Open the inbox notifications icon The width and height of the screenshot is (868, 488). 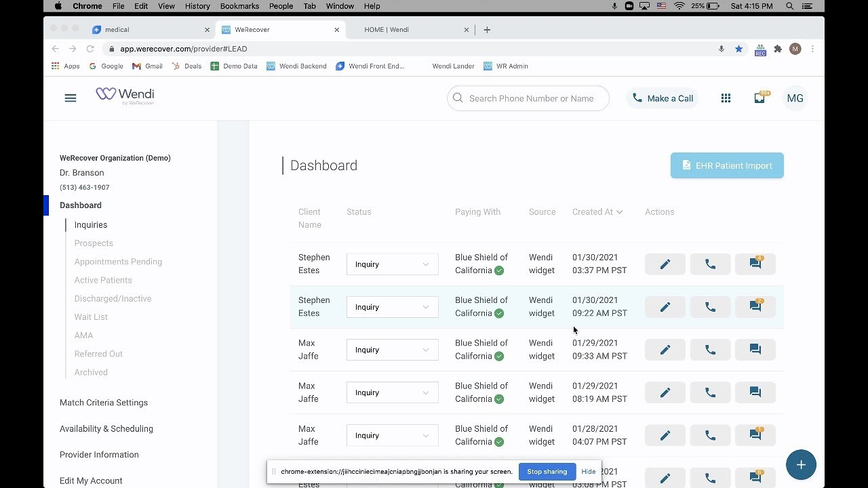click(760, 98)
